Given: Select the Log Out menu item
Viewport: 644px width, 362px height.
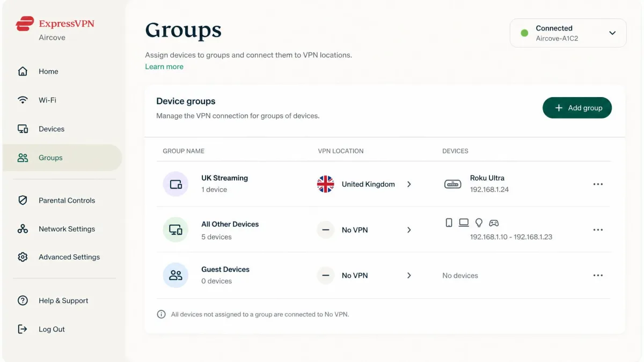Looking at the screenshot, I should pos(62,329).
